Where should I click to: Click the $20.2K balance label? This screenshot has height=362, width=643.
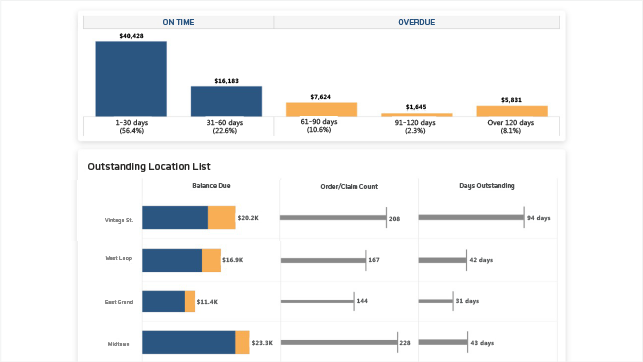248,218
